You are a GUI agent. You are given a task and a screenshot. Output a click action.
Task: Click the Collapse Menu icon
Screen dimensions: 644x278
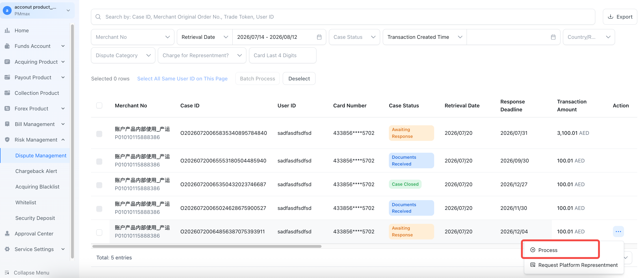(x=7, y=272)
